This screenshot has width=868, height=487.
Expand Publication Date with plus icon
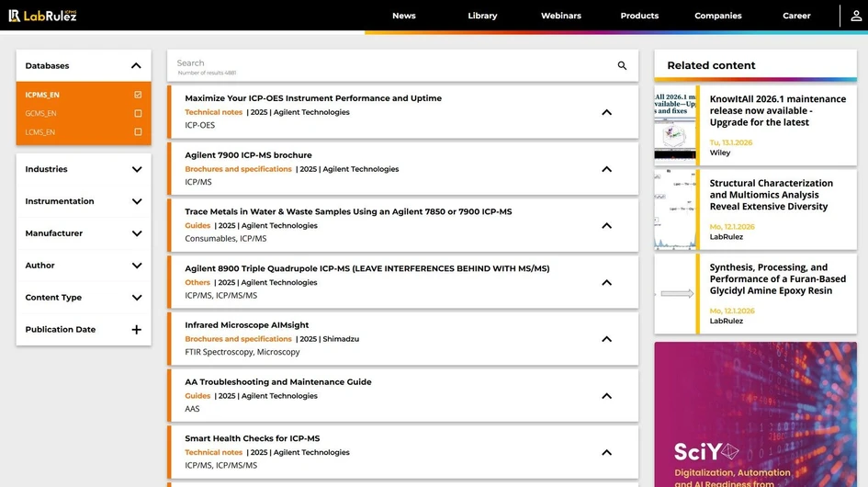pyautogui.click(x=137, y=330)
